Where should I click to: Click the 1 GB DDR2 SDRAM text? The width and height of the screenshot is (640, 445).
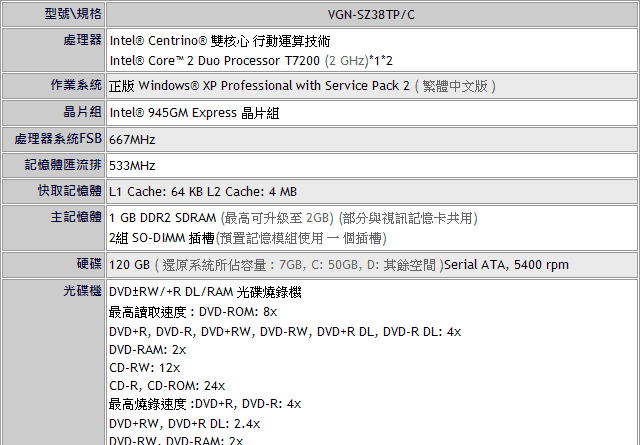[164, 217]
